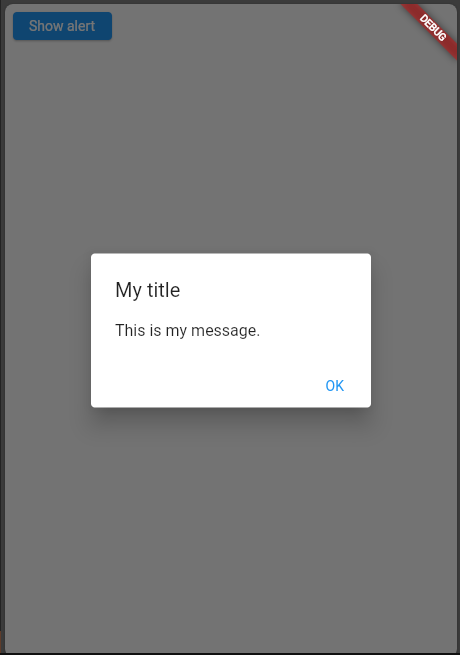Click the This is my message text
Viewport: 460px width, 655px height.
(188, 330)
